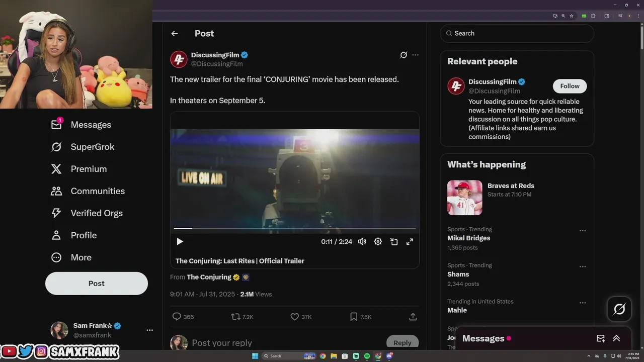
Task: Open Braves at Reds event
Action: [511, 186]
